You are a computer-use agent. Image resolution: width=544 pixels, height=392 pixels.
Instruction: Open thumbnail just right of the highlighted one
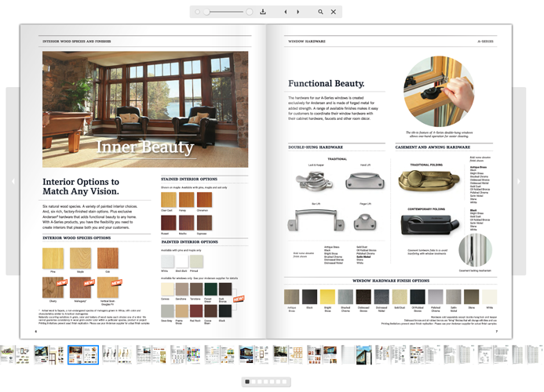point(117,354)
